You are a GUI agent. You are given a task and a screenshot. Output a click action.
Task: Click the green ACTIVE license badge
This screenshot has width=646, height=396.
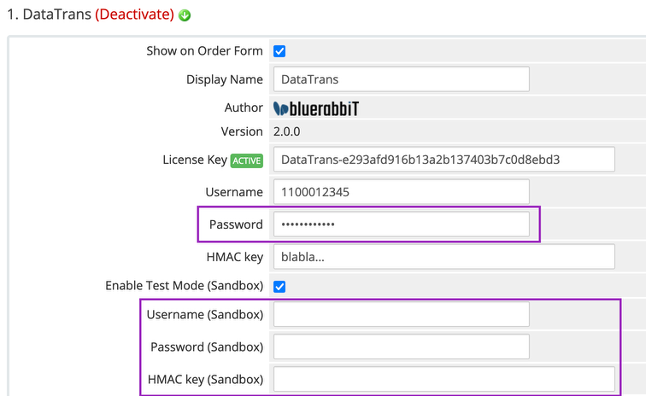click(x=246, y=160)
